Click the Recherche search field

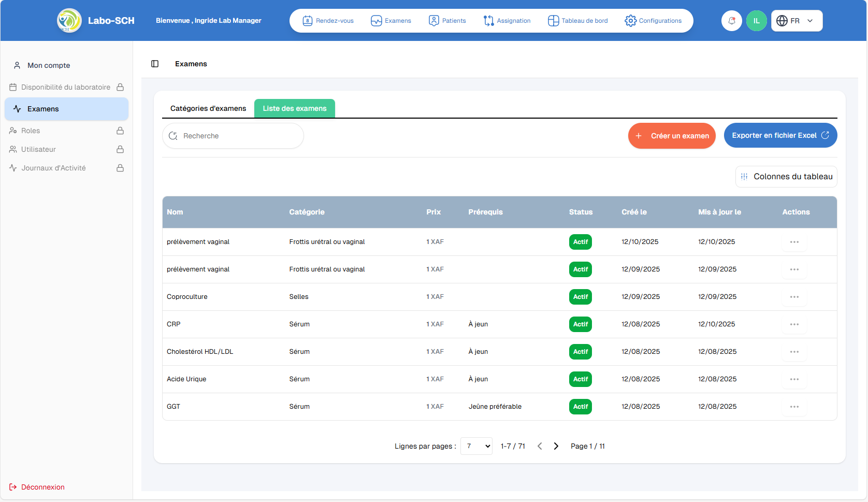point(233,136)
